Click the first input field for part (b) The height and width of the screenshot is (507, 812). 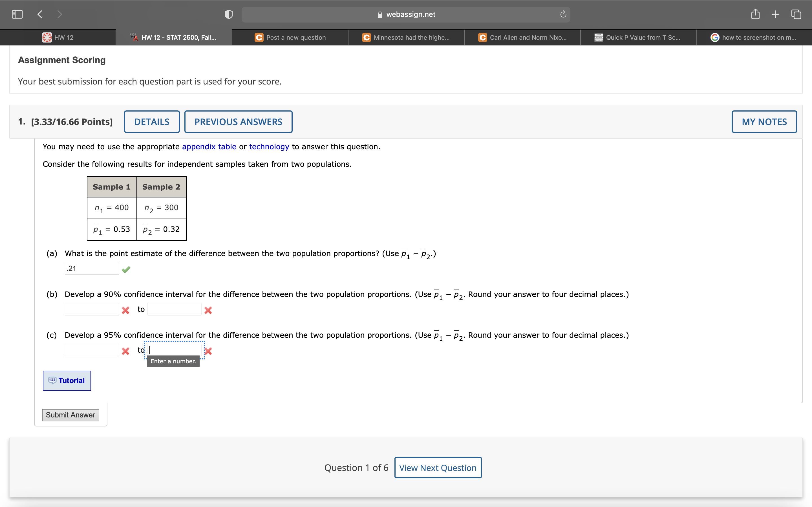tap(91, 309)
